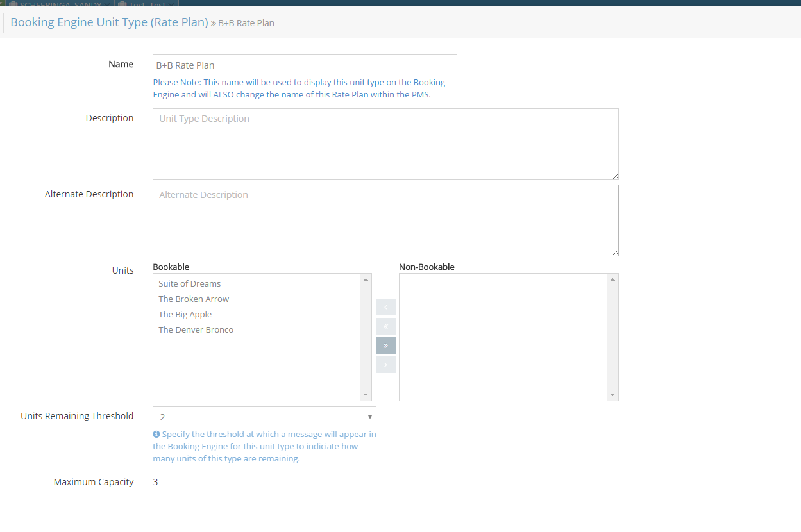801x532 pixels.
Task: Click the Name input field
Action: (305, 65)
